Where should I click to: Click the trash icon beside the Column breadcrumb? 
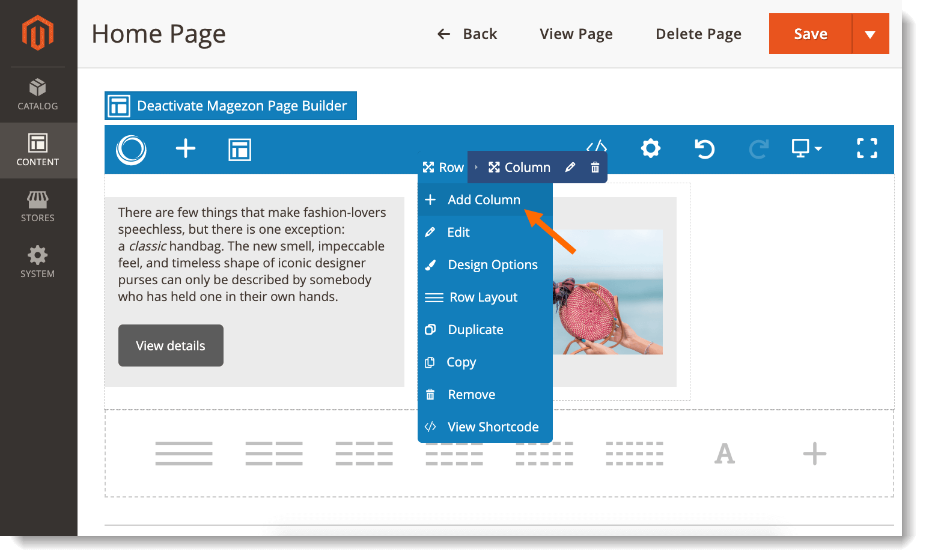(595, 167)
